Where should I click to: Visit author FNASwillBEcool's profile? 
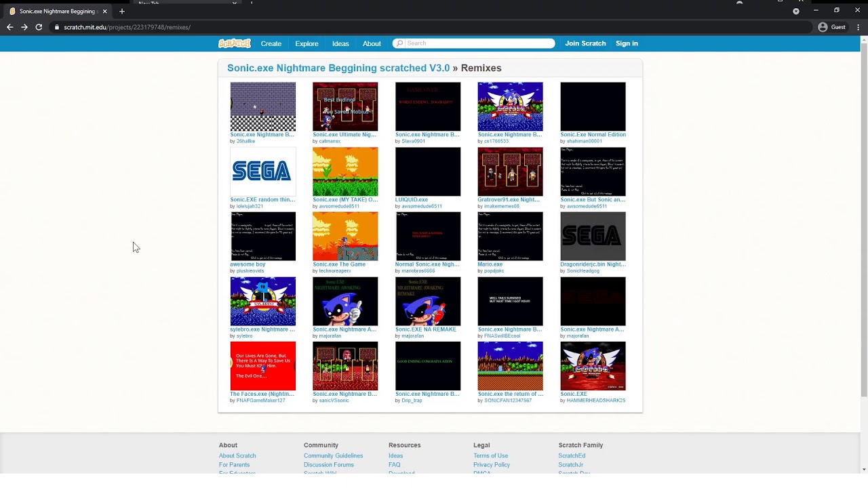(x=502, y=335)
